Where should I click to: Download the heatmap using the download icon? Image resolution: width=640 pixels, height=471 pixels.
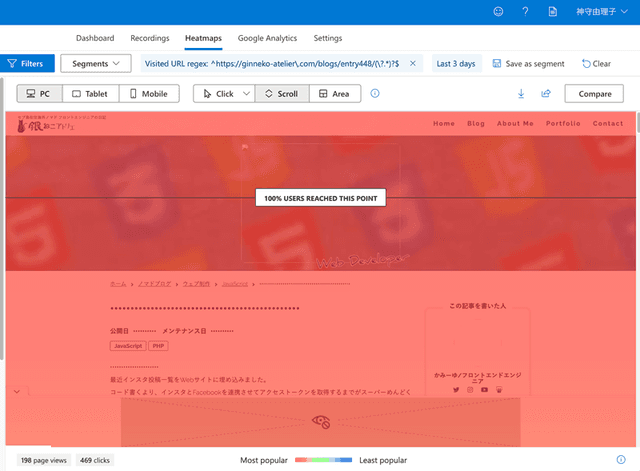(x=521, y=94)
